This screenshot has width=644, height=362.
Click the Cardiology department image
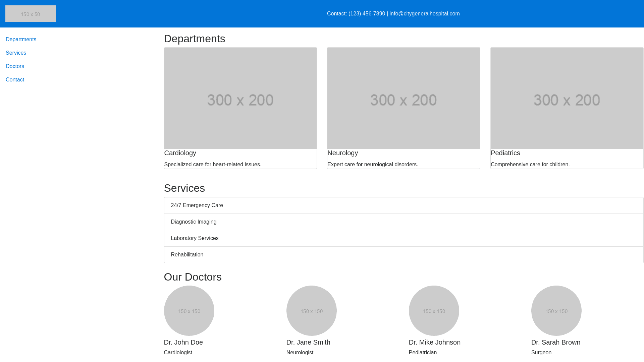(240, 98)
